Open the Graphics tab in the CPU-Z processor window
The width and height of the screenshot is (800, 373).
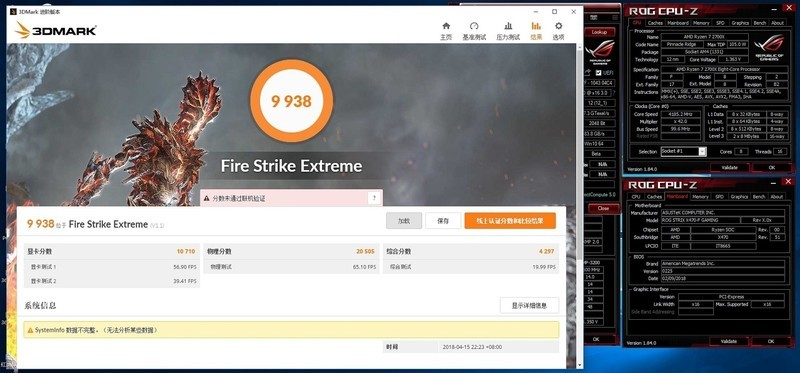740,23
